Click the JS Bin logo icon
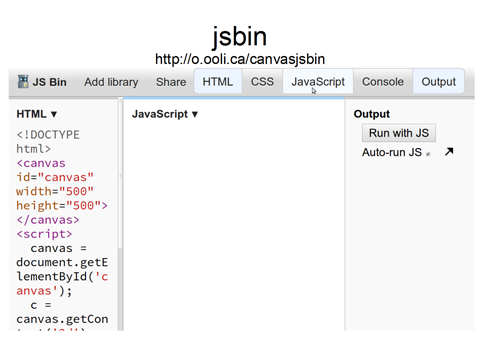Image resolution: width=480 pixels, height=360 pixels. point(23,82)
